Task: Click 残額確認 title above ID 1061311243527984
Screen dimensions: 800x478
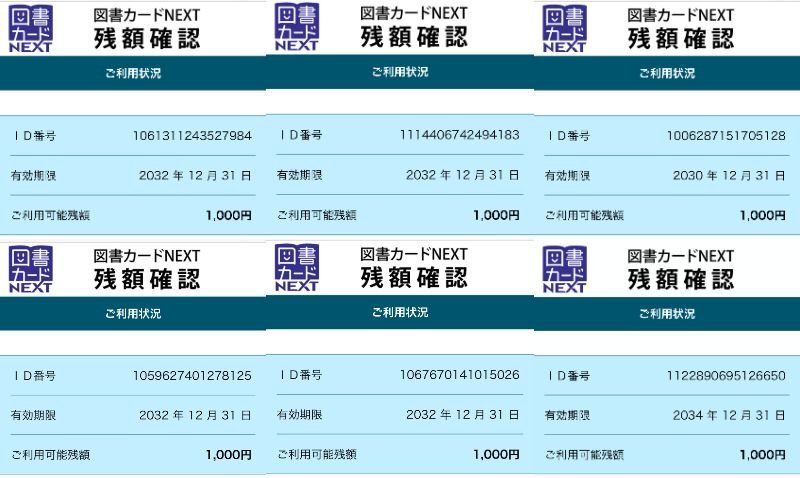Action: click(x=147, y=39)
